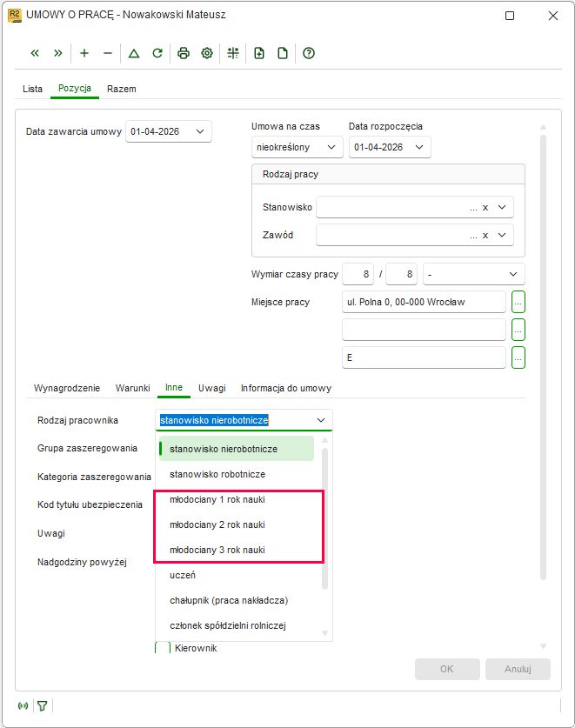Clear Stanowisko field with its x
Image resolution: width=575 pixels, height=728 pixels.
coord(485,208)
